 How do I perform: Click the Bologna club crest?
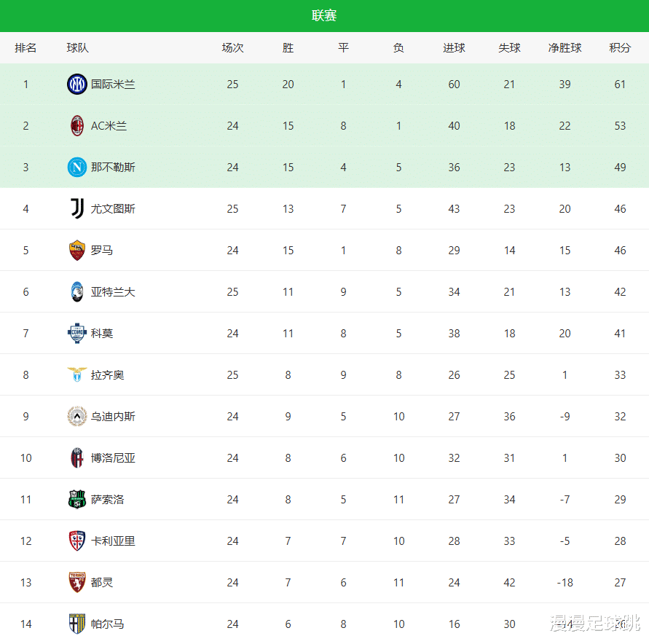coord(76,458)
